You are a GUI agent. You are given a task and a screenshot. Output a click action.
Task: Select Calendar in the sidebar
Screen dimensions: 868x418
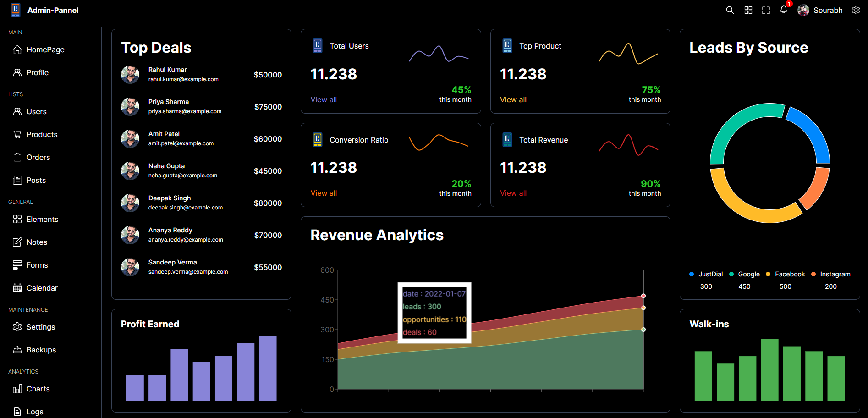tap(42, 288)
